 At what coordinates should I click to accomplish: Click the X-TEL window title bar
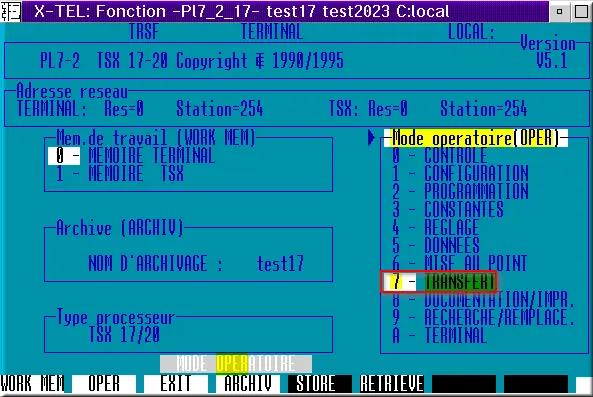click(x=286, y=11)
